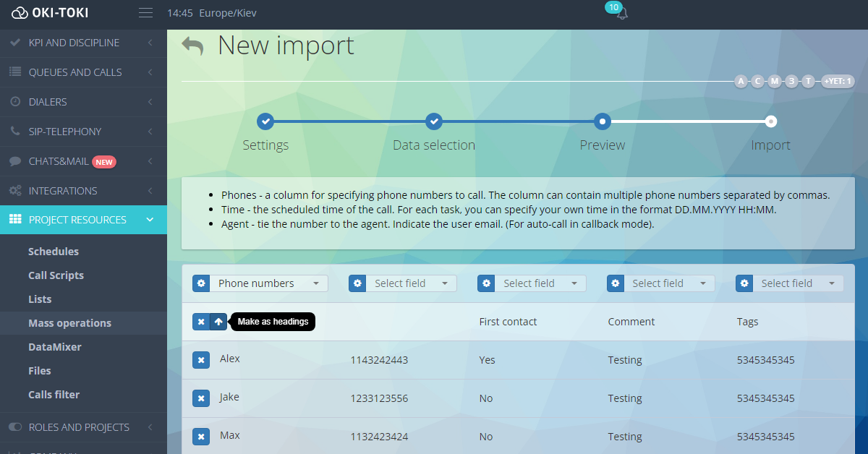
Task: Open DataMixer from the sidebar
Action: pos(55,347)
